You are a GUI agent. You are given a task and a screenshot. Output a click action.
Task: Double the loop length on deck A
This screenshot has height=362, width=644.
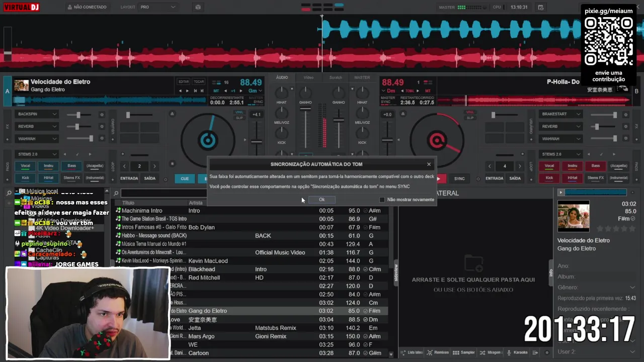[154, 166]
